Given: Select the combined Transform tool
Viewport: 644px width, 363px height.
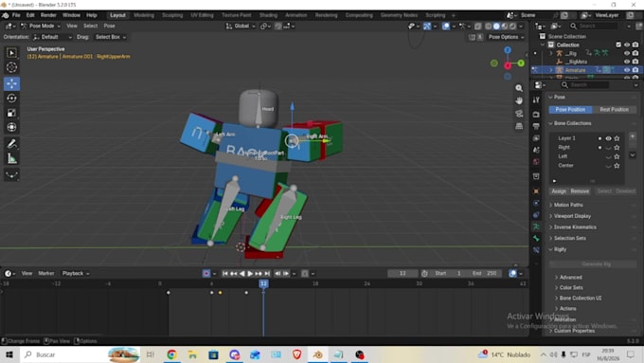Looking at the screenshot, I should [x=11, y=127].
